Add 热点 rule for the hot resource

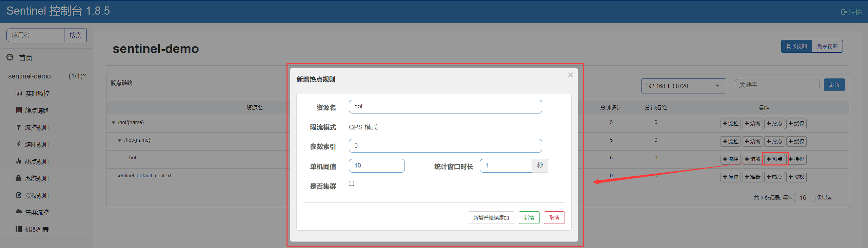pos(775,159)
